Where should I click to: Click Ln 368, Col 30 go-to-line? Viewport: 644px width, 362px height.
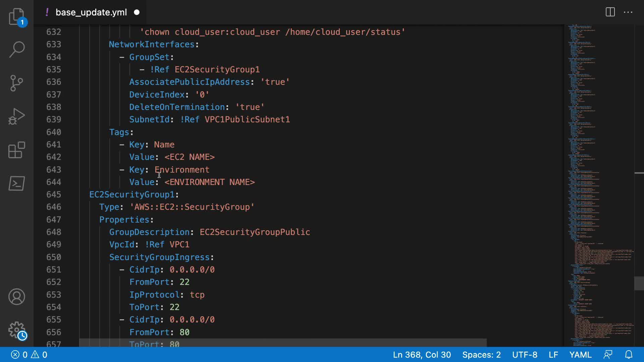(x=422, y=355)
